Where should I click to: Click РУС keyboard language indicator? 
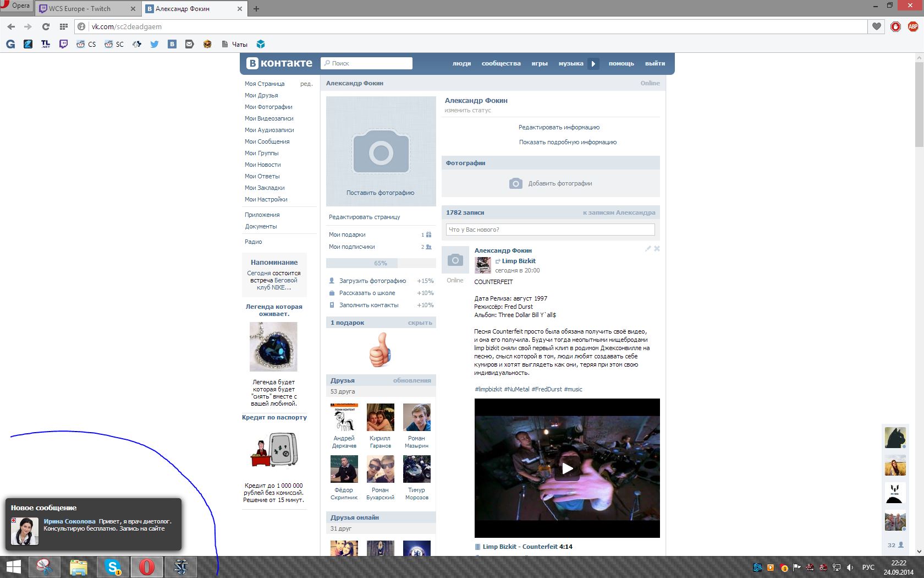(868, 568)
